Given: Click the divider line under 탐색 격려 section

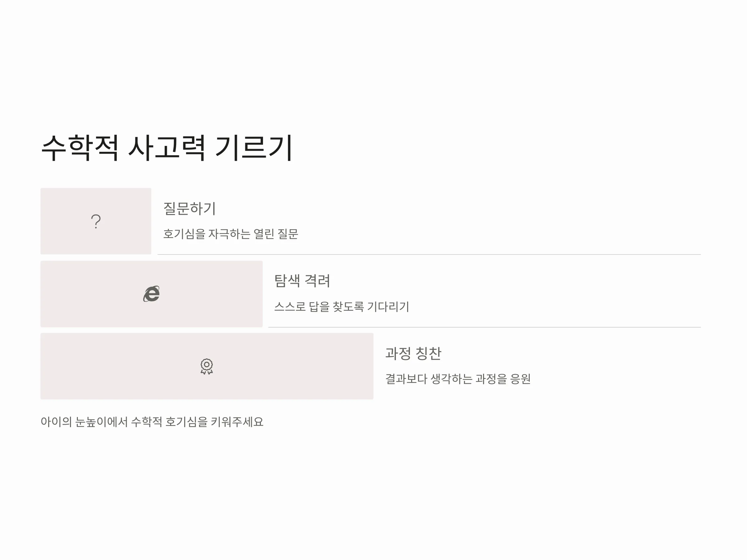Looking at the screenshot, I should pos(485,327).
